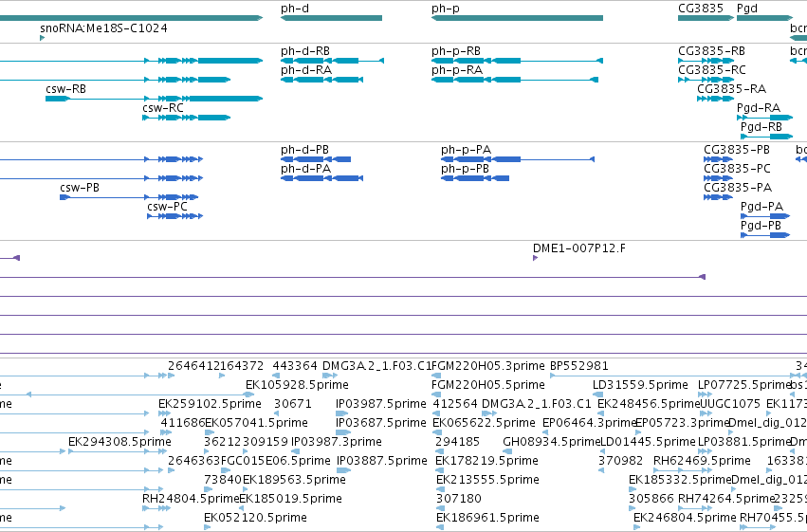Click the 412564 feature label

coord(455,404)
